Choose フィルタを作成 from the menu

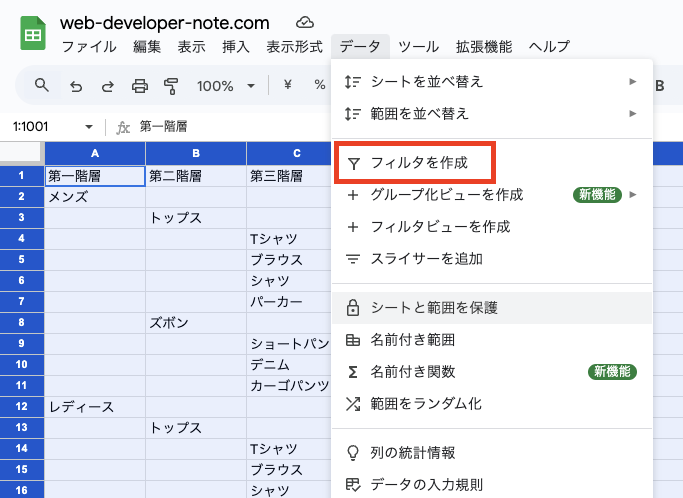click(x=416, y=163)
